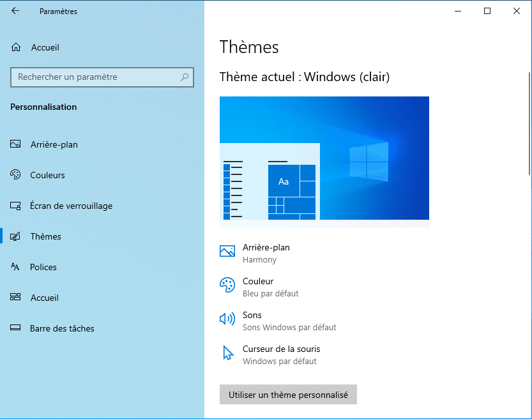This screenshot has width=532, height=419.
Task: Go to the Accueil home link label
Action: pyautogui.click(x=45, y=47)
